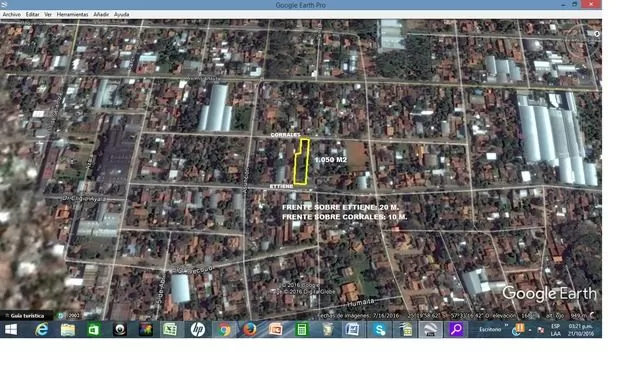The image size is (640, 377).
Task: Open Excel from the taskbar
Action: click(170, 329)
